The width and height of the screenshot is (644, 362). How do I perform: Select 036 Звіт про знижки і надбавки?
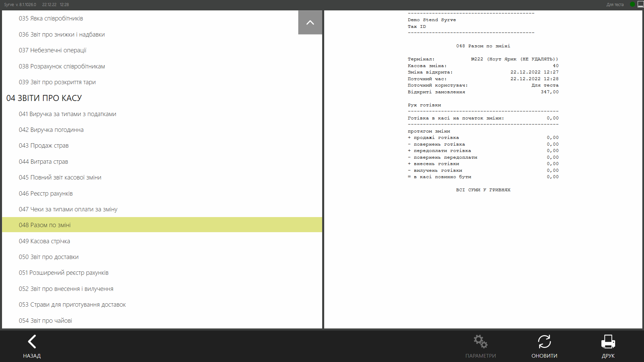62,35
